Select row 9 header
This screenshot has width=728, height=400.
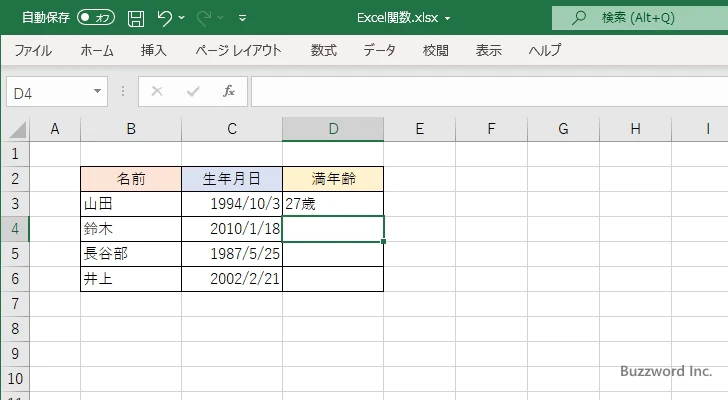point(15,354)
